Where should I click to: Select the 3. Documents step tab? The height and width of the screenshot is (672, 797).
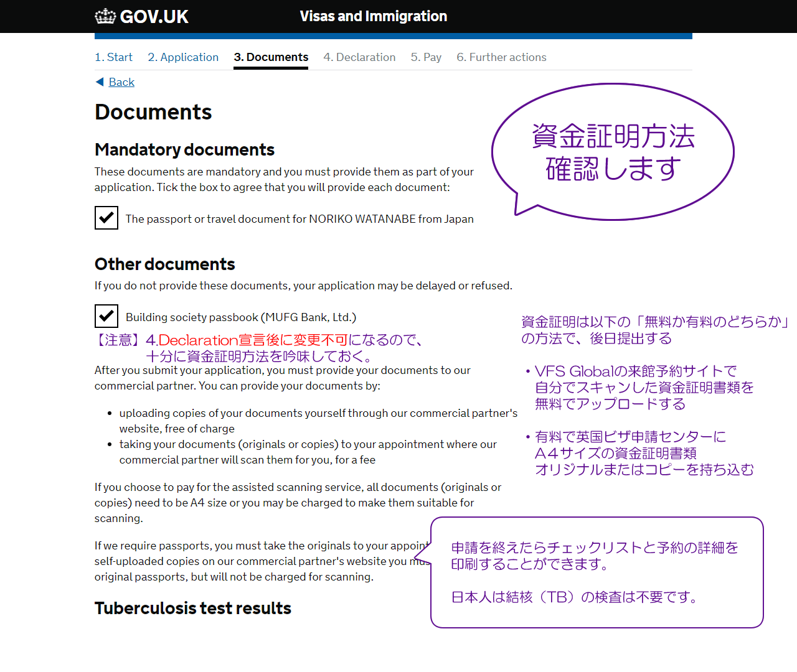271,57
